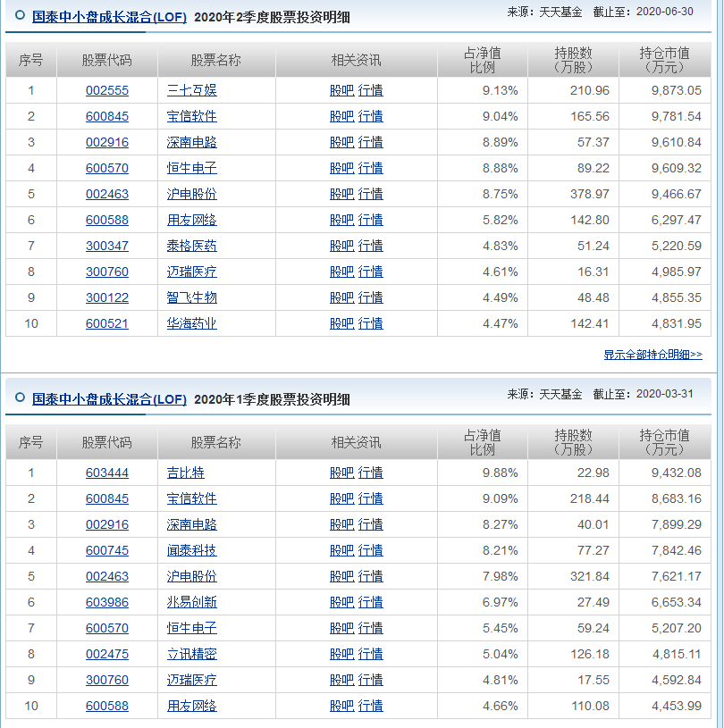Screen dimensions: 724x728
Task: Open 股吧 for 沪电股份 in Q2 table
Action: pyautogui.click(x=342, y=194)
